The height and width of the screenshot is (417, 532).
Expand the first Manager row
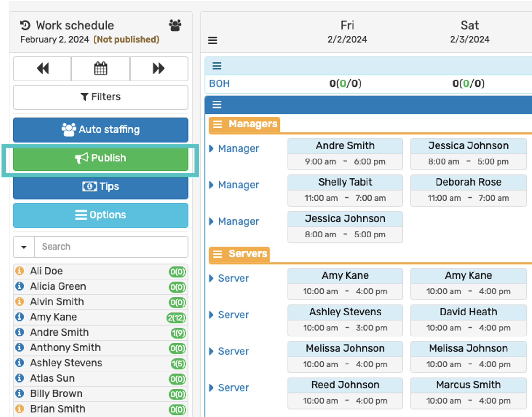[x=211, y=149]
